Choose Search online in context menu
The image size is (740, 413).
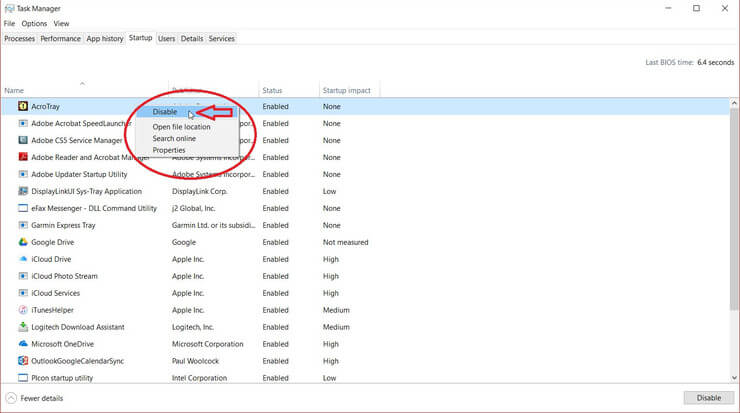(x=174, y=138)
